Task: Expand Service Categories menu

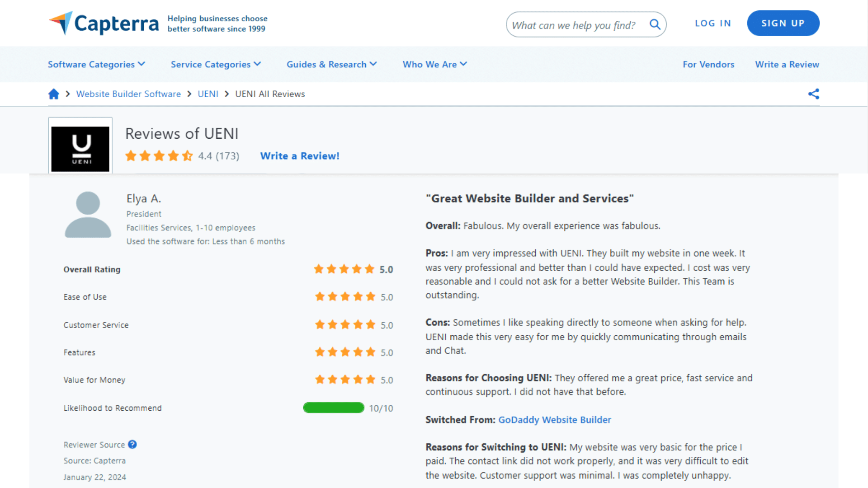Action: click(216, 64)
